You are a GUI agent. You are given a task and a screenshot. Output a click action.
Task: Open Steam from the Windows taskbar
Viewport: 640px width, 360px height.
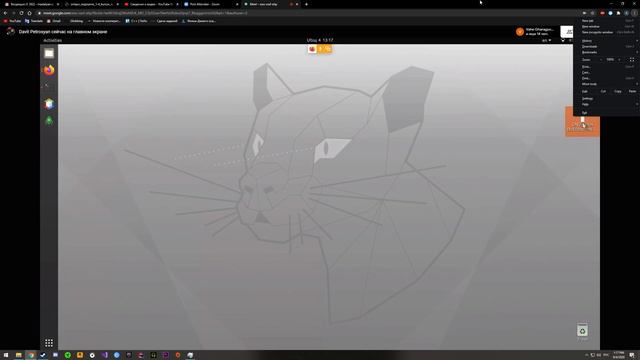point(43,355)
